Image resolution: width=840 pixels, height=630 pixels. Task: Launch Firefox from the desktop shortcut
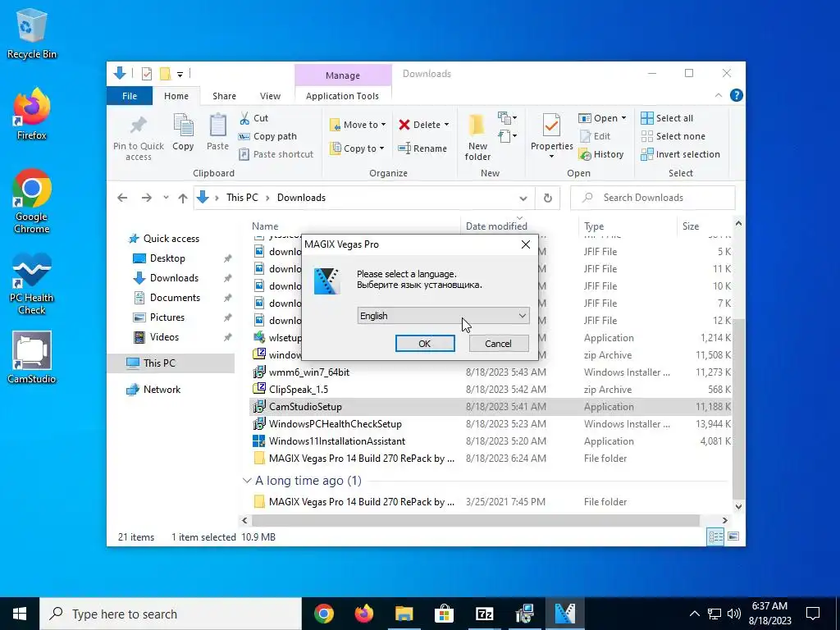pos(31,114)
